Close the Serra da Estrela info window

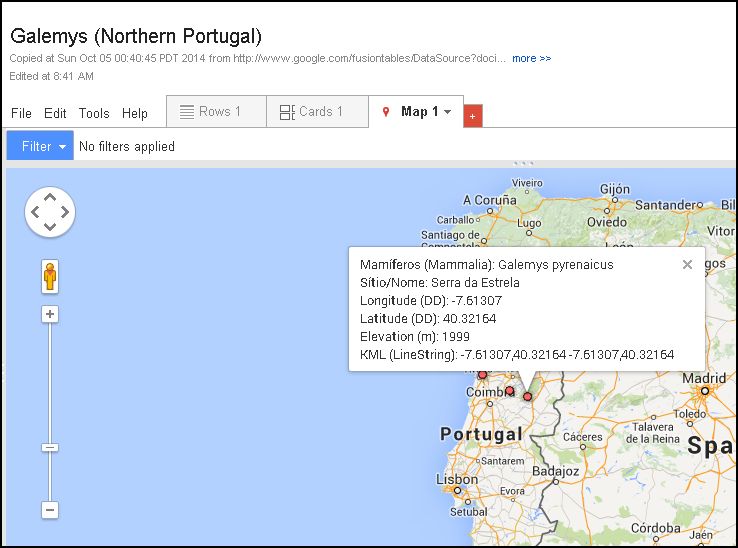687,265
